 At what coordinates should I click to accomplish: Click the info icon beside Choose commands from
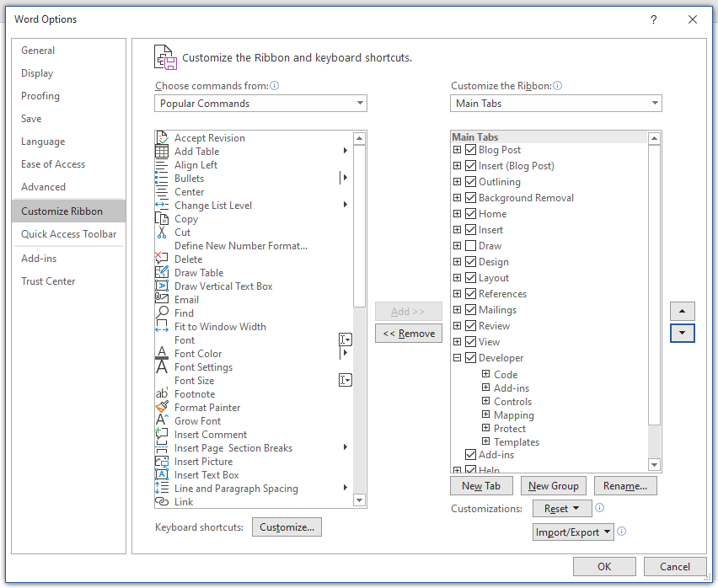point(274,86)
